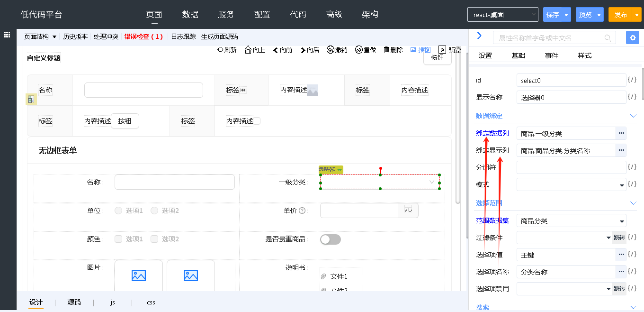
Task: Collapse property panel with blue chevron arrow
Action: tap(479, 36)
